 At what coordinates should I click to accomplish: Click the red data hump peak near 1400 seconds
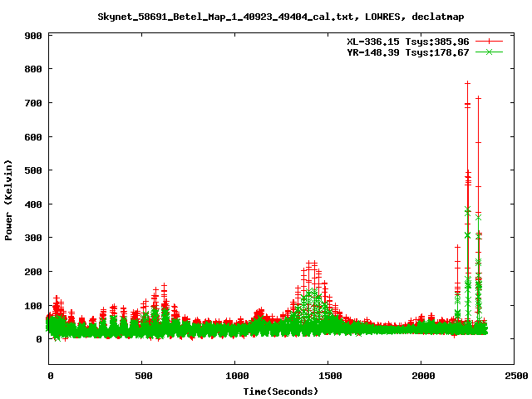tap(309, 263)
